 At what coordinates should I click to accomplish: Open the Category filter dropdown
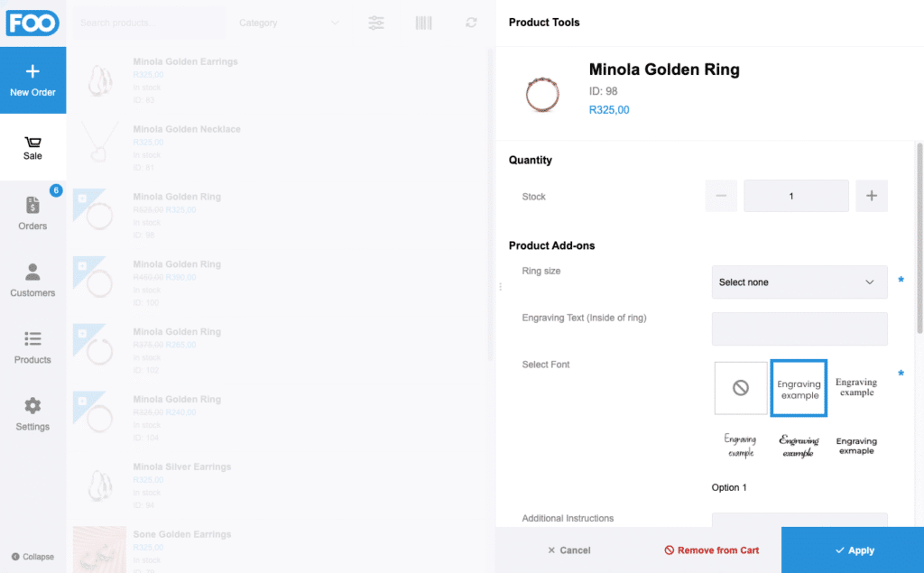(289, 23)
